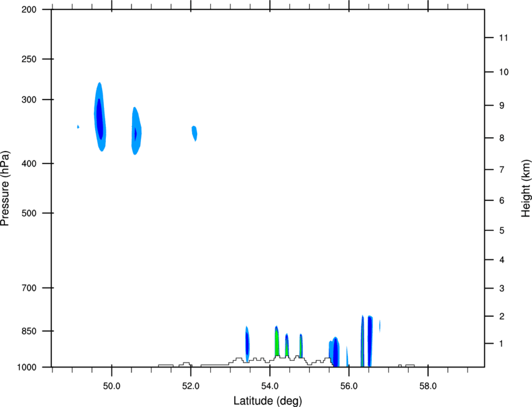Image resolution: width=532 pixels, height=407 pixels.
Task: Click the 11 km height tick label
Action: (x=503, y=38)
